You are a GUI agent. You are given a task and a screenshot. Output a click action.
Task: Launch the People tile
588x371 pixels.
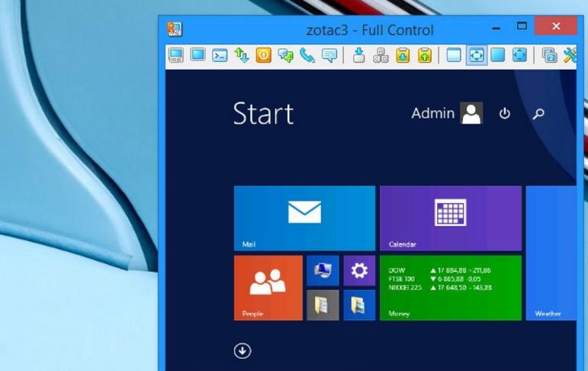pos(268,288)
